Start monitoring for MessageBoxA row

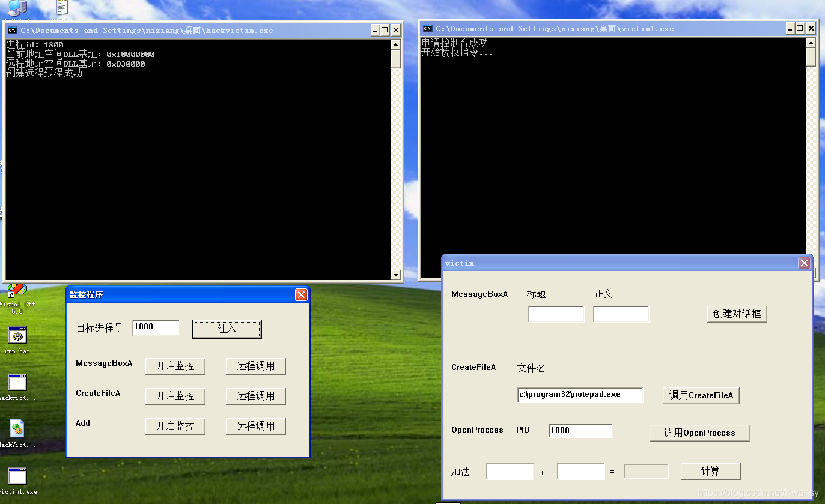pos(175,366)
